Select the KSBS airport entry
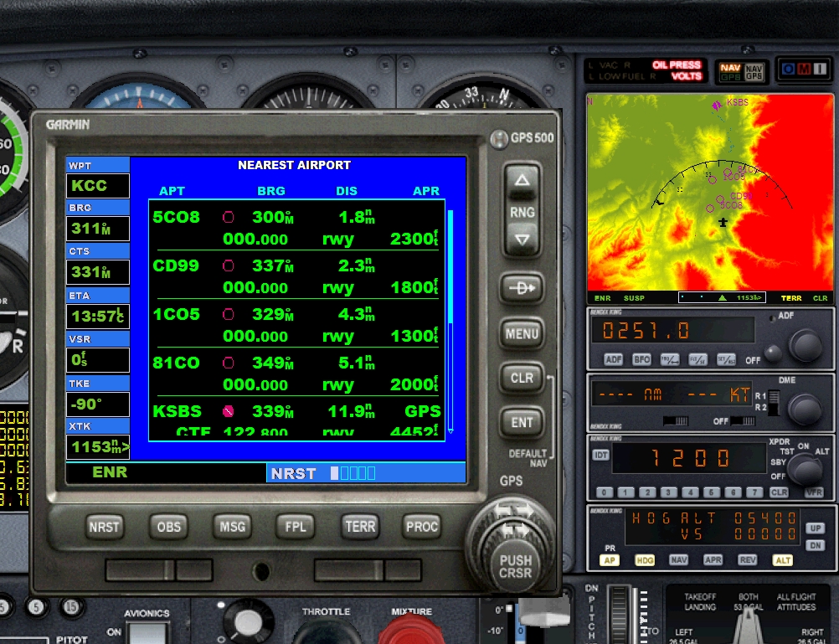Viewport: 839px width, 644px height. click(296, 420)
